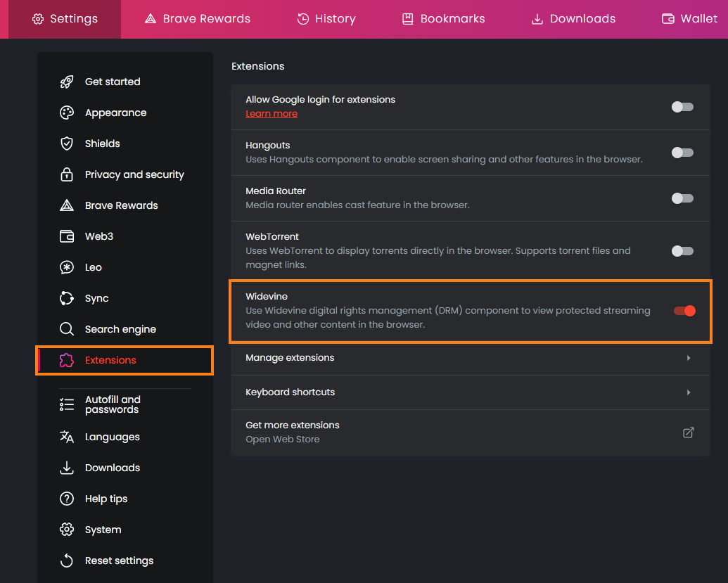Click the Manage extensions label
Screen dimensions: 728x583
pyautogui.click(x=290, y=358)
